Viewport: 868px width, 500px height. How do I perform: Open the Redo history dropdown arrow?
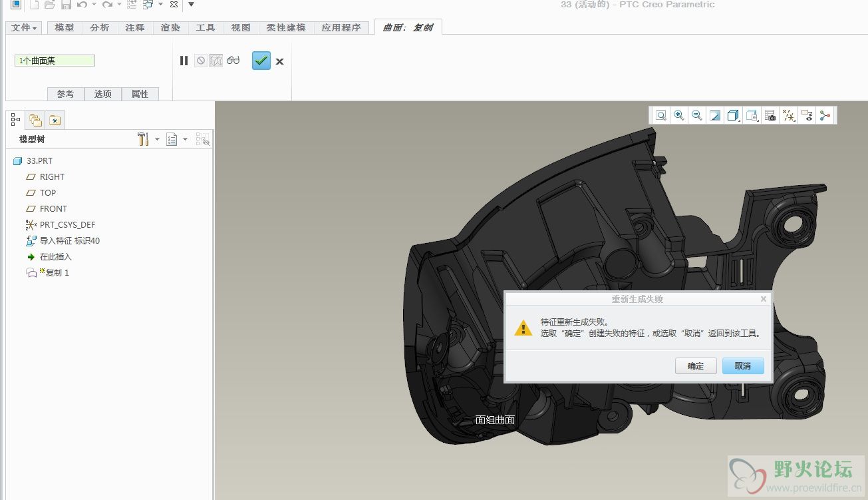(119, 5)
